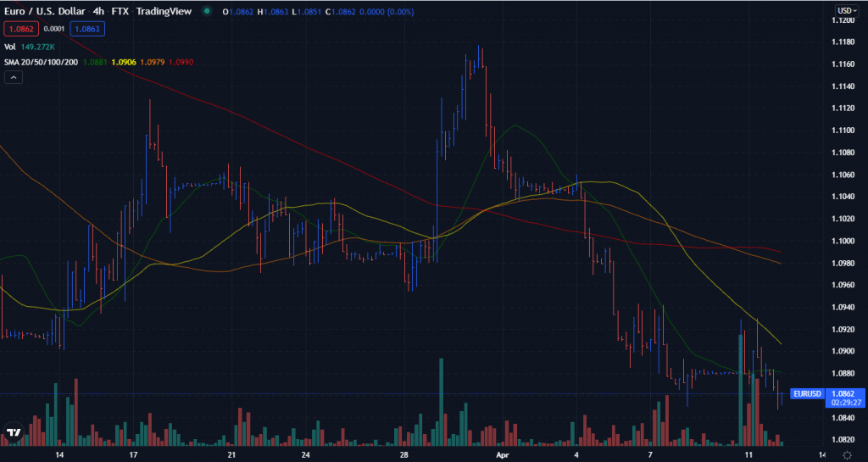
Task: Click the green market status dot
Action: click(x=207, y=10)
